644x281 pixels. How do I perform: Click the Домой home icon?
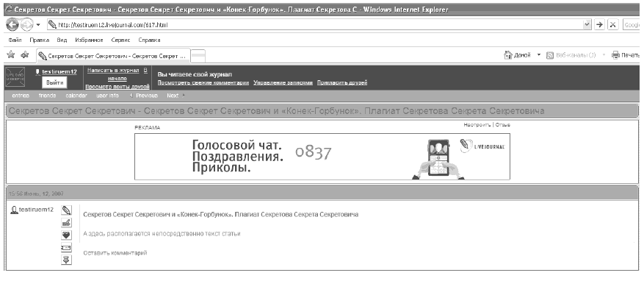508,54
